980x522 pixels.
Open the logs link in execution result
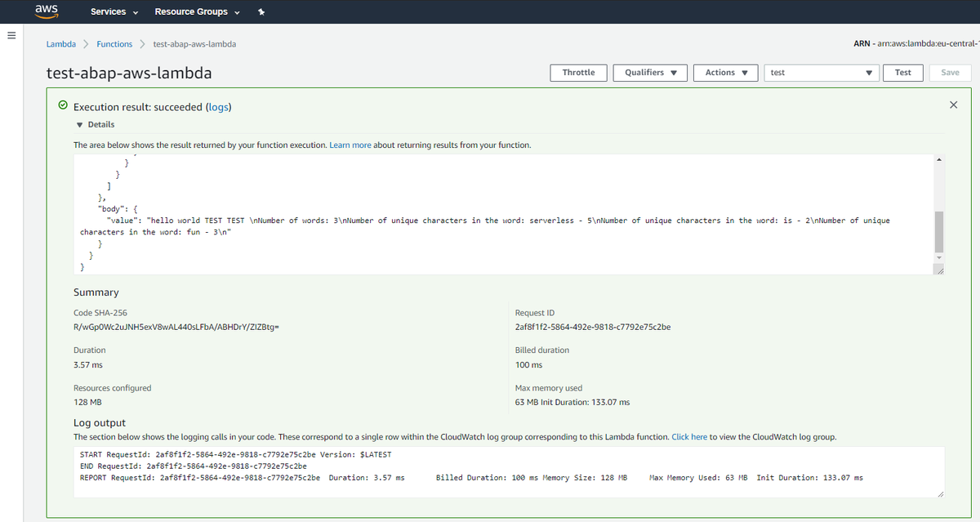click(219, 107)
